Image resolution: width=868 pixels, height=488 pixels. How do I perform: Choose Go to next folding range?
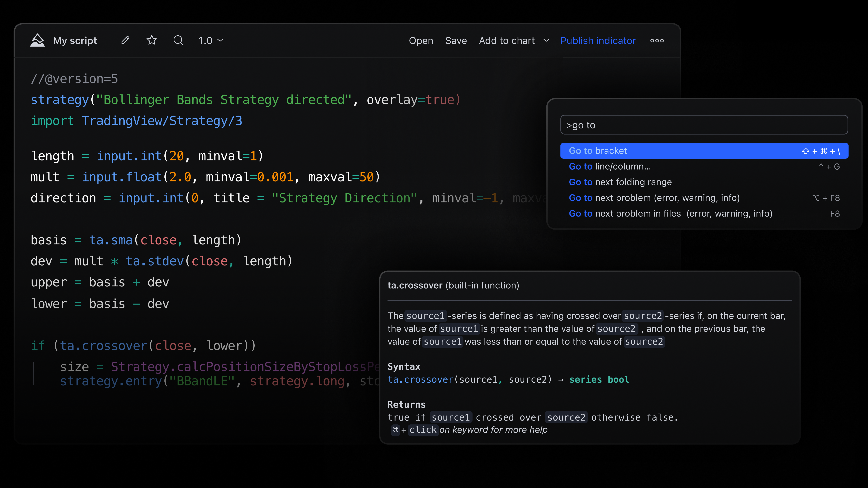(620, 182)
